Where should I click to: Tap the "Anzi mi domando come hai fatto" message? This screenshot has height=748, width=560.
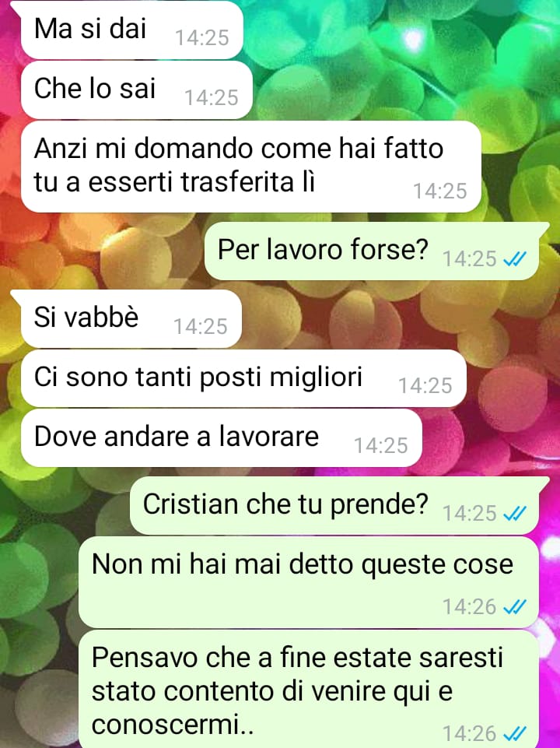pos(250,167)
